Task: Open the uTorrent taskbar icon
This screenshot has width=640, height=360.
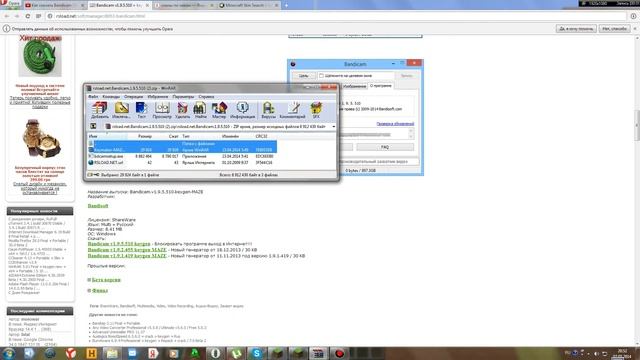Action: 236,353
